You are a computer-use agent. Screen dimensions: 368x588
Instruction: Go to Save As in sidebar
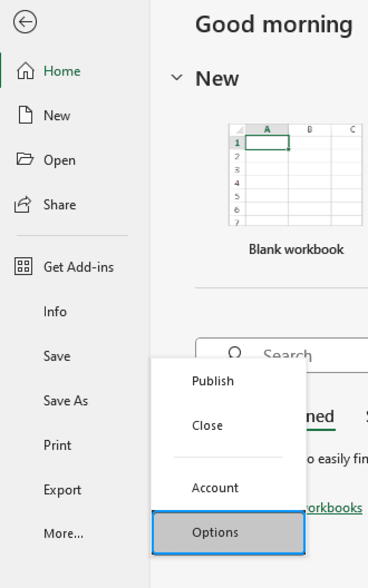coord(66,401)
